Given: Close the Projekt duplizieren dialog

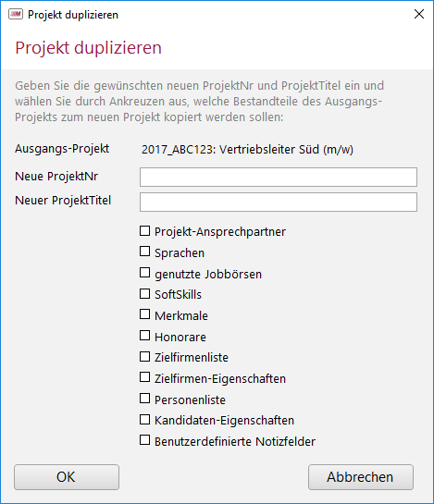Looking at the screenshot, I should [419, 14].
